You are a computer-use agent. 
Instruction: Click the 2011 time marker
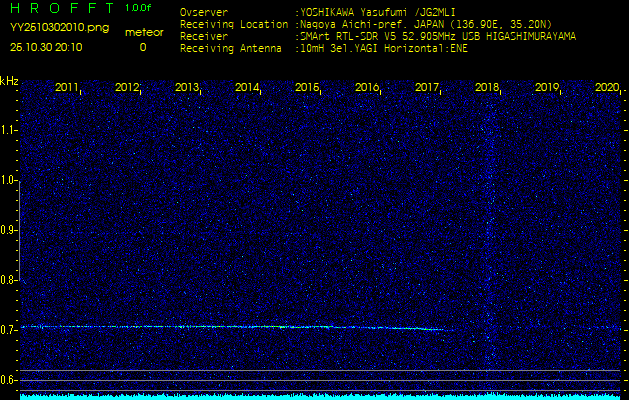67,88
